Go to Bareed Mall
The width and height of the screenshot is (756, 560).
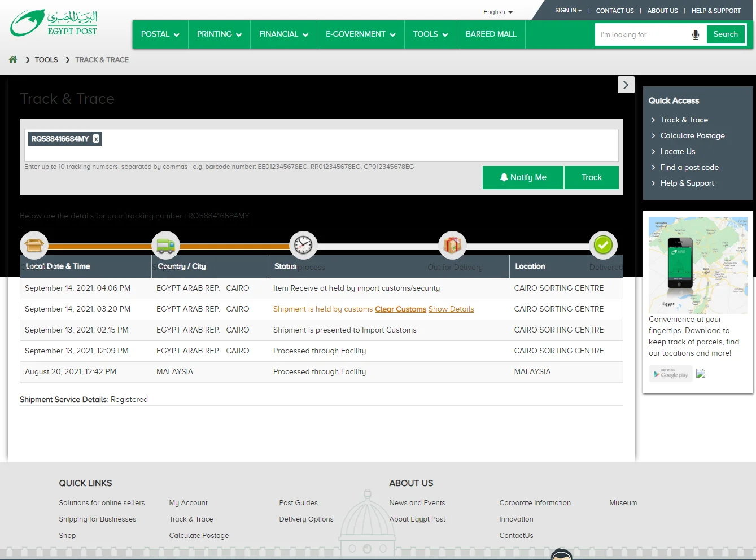pos(491,34)
